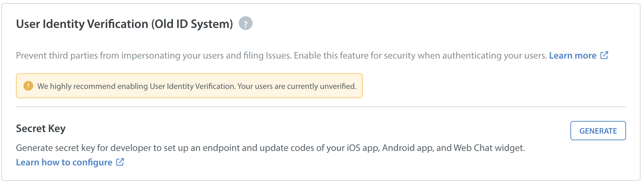Click "Web Chat widget" in the description
The image size is (644, 184).
pyautogui.click(x=489, y=148)
